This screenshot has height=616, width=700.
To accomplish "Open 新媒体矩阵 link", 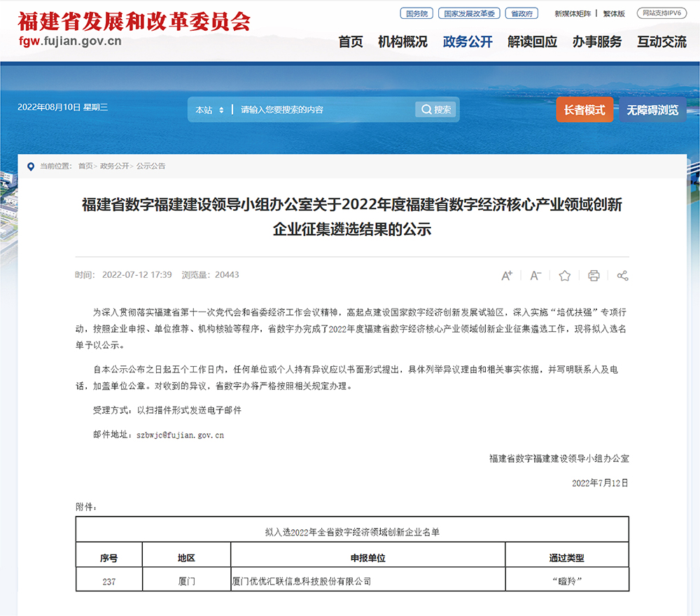I will [x=573, y=14].
